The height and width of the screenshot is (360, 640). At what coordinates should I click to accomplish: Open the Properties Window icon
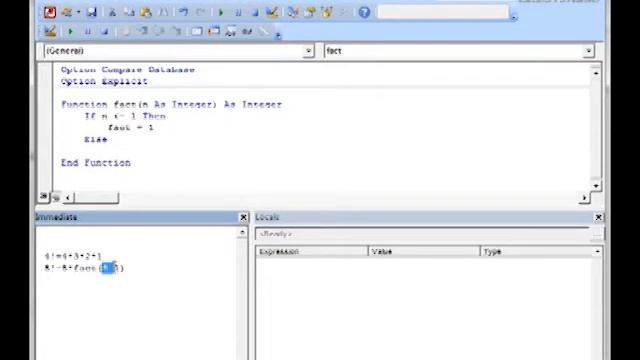click(310, 12)
